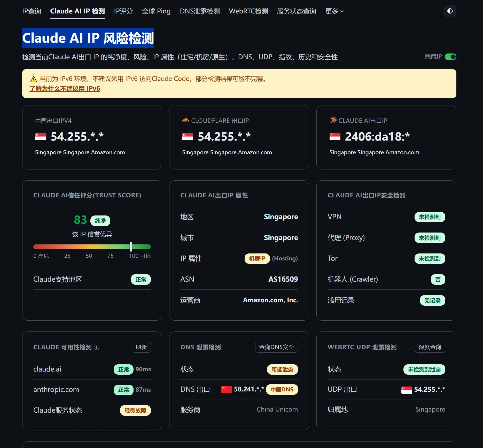Screen dimensions: 483x448
Task: Click the 纯净 badge next to score 83
Action: click(x=100, y=221)
